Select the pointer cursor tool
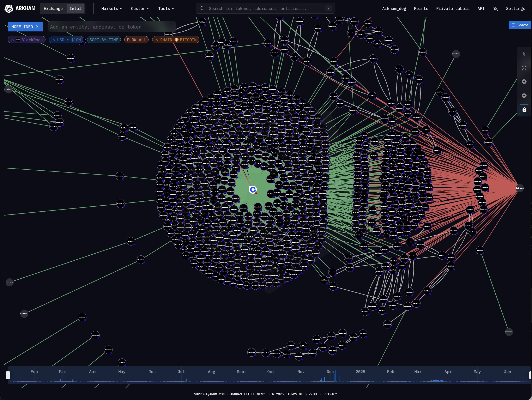Image resolution: width=532 pixels, height=400 pixels. (524, 54)
